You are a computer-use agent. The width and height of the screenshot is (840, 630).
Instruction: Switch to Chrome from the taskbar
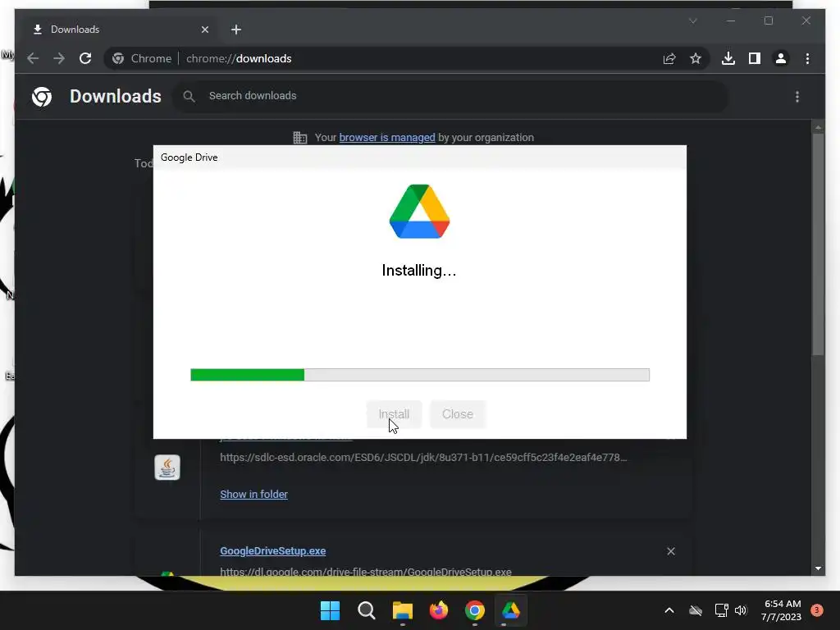pos(475,610)
